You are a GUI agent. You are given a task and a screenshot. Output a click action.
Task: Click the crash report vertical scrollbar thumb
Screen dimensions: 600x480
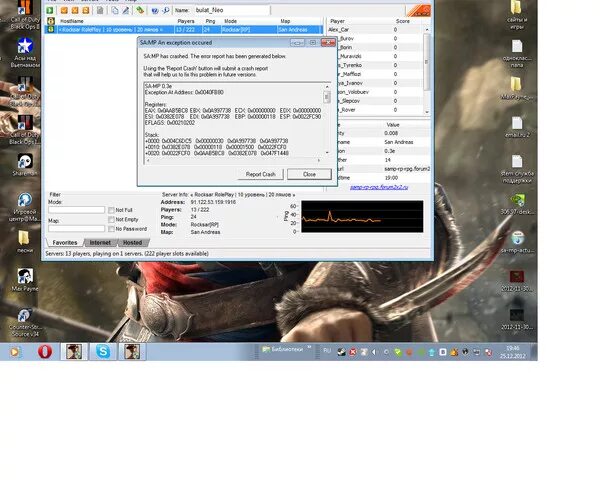pyautogui.click(x=327, y=97)
